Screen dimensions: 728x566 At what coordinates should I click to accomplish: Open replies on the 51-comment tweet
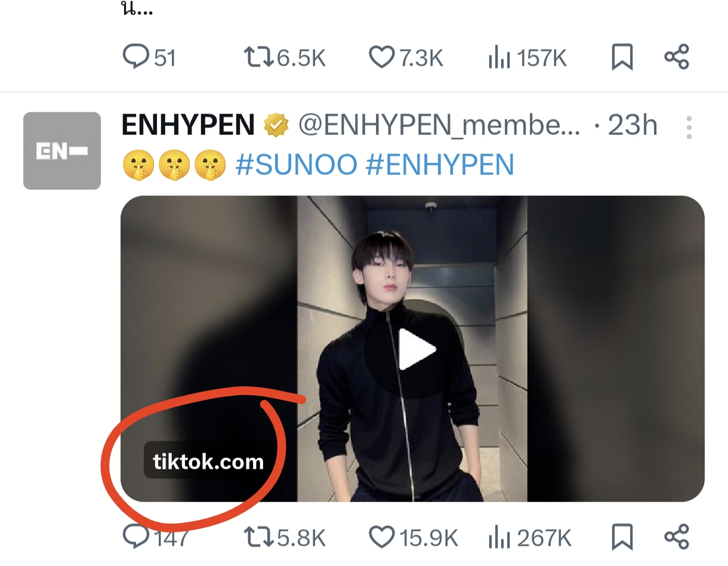(149, 58)
